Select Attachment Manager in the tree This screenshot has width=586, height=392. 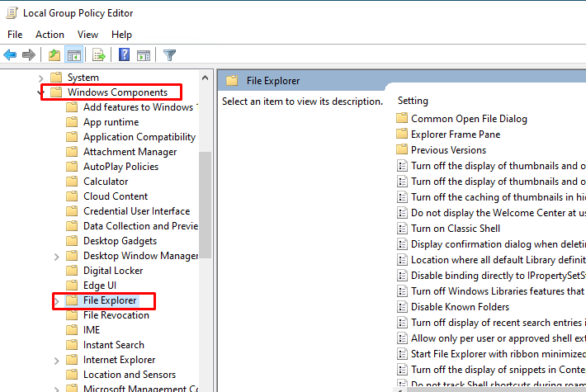(x=130, y=152)
